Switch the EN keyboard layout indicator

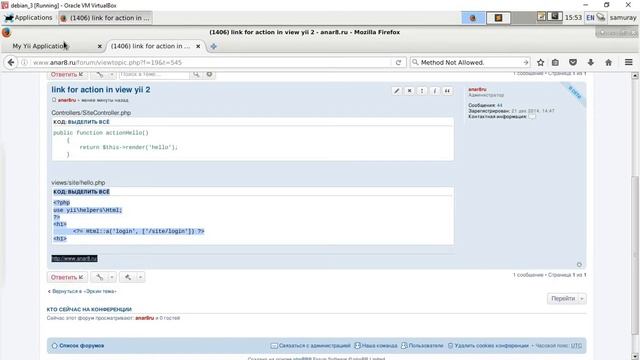click(590, 18)
